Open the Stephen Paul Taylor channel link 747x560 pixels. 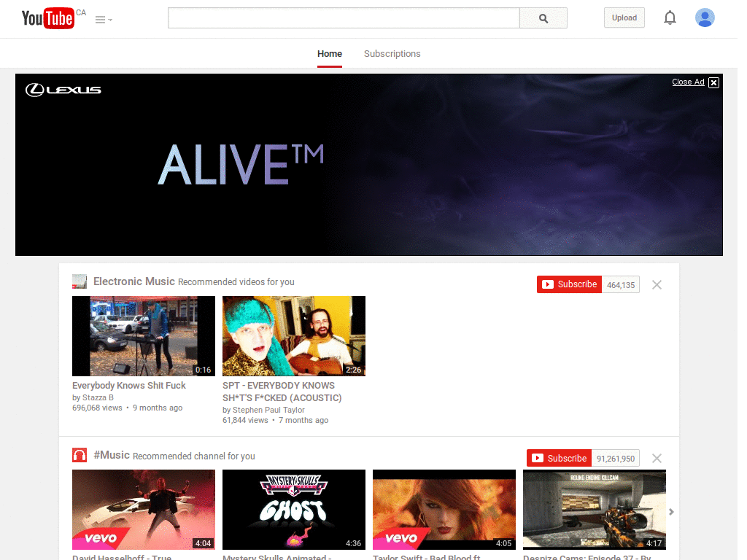(x=268, y=410)
